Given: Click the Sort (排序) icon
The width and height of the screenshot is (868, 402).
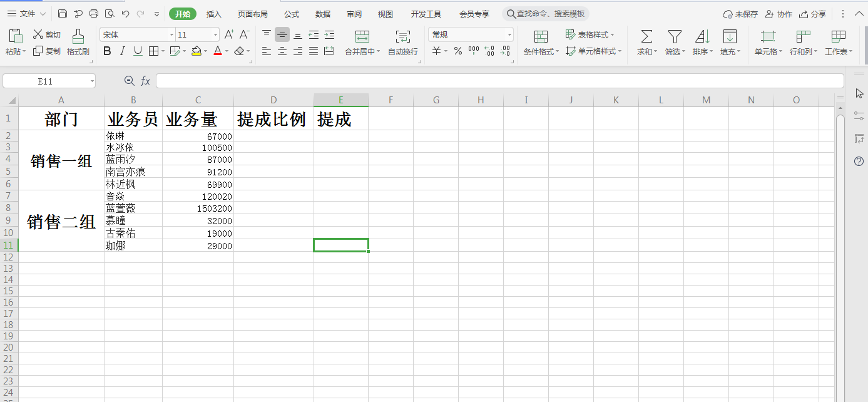Looking at the screenshot, I should click(x=702, y=36).
